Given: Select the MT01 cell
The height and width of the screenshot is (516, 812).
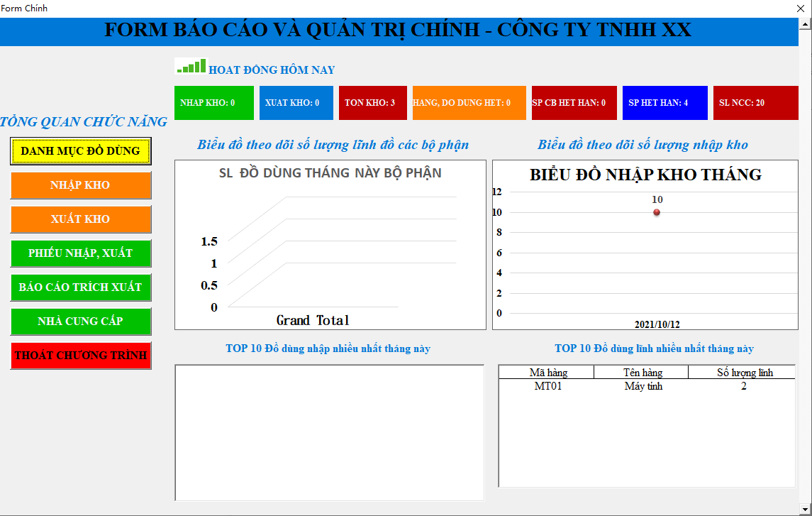Looking at the screenshot, I should point(548,387).
